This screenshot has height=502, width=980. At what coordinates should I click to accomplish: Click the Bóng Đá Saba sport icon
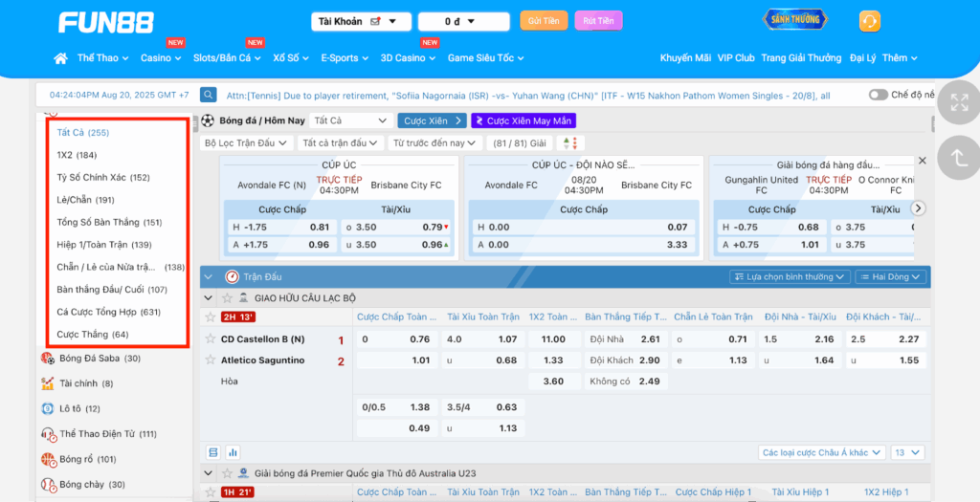tap(48, 359)
